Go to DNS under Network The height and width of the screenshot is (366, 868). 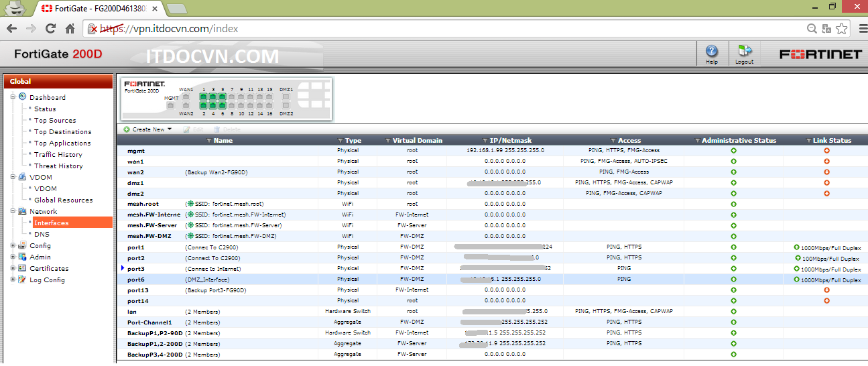point(42,235)
